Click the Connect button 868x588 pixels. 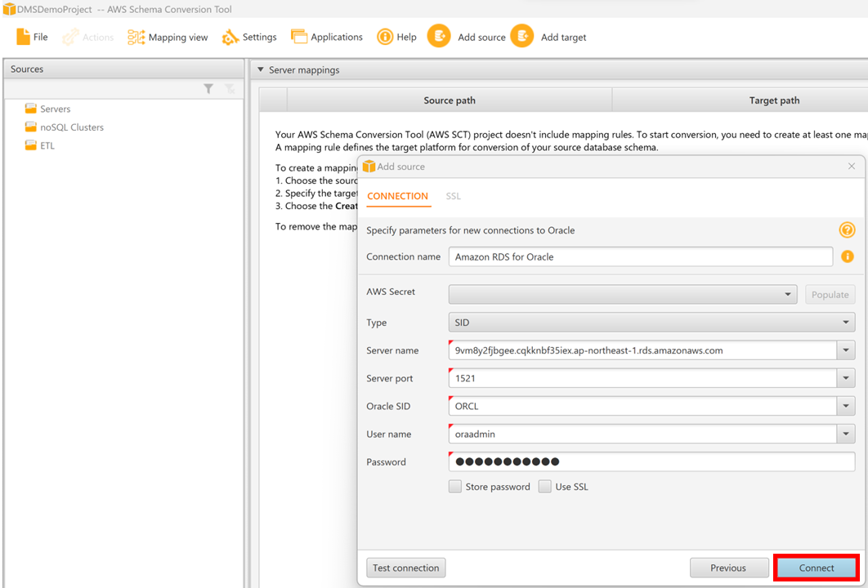817,568
